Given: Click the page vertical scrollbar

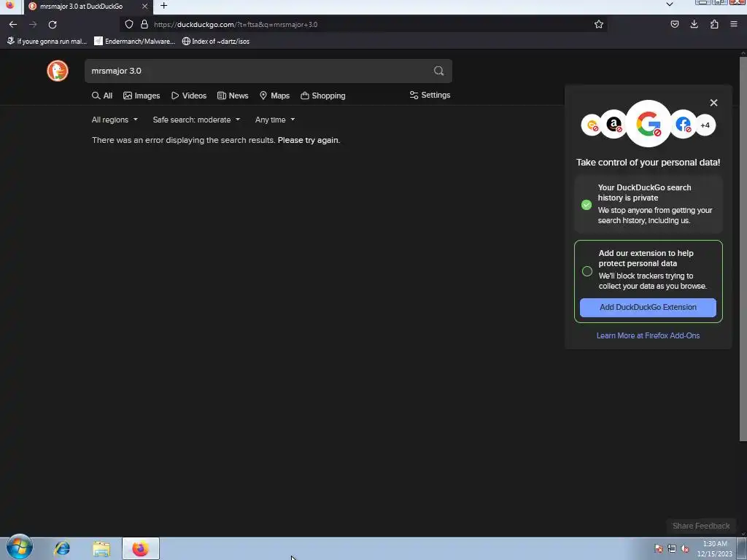Looking at the screenshot, I should [743, 248].
